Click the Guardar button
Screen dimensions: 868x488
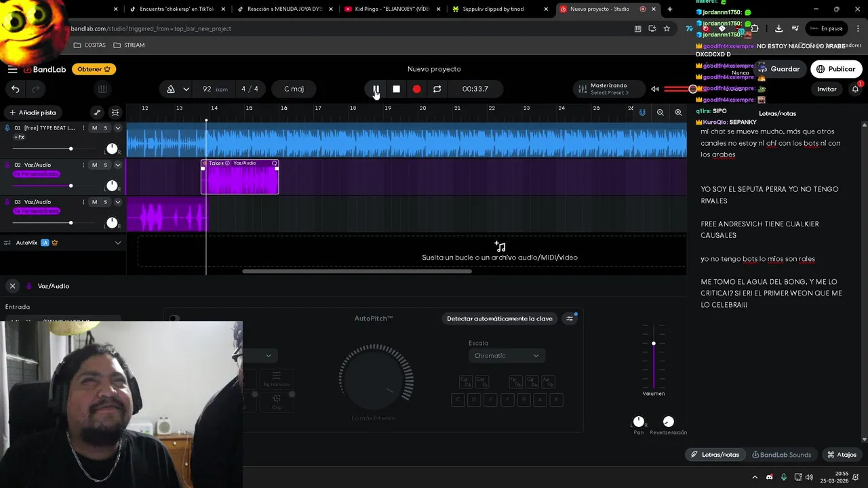[x=778, y=69]
